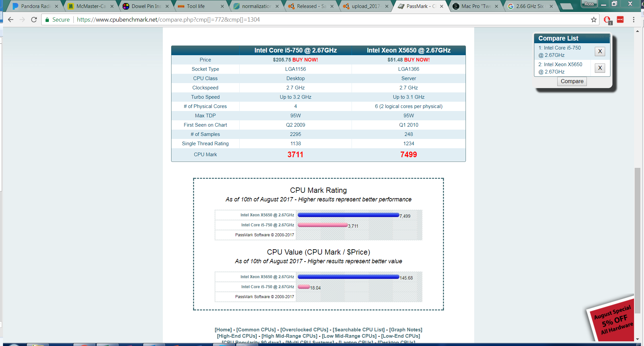The image size is (644, 346).
Task: Close the Tool life tab
Action: 222,6
